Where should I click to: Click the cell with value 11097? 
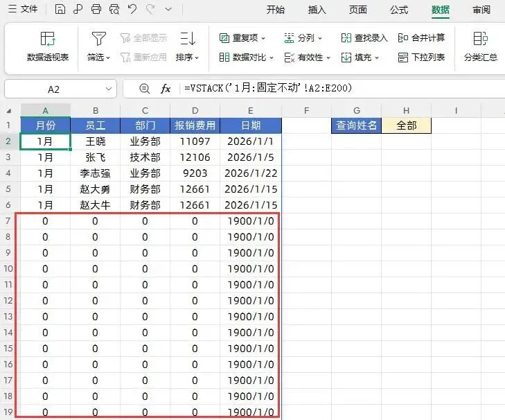pos(195,141)
